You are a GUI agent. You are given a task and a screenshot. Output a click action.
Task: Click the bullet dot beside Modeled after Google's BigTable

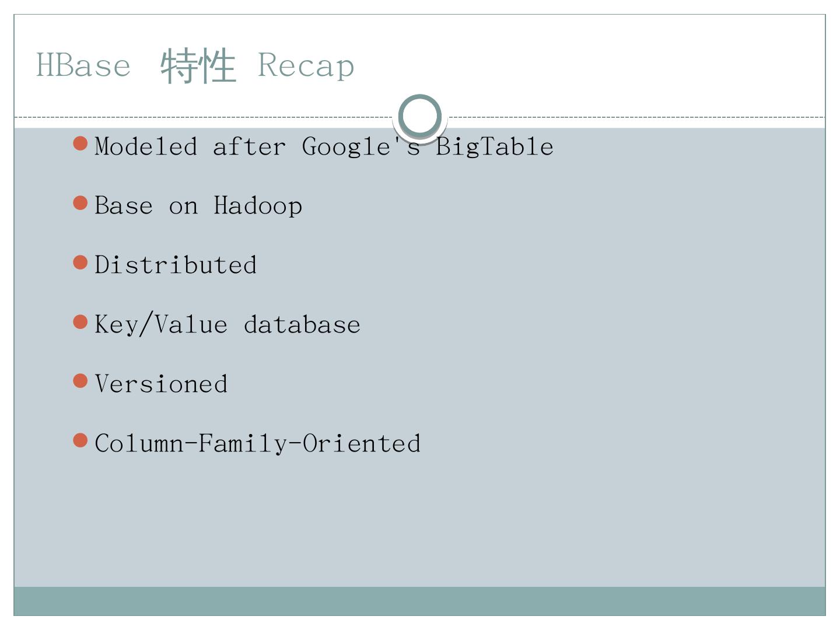coord(80,143)
